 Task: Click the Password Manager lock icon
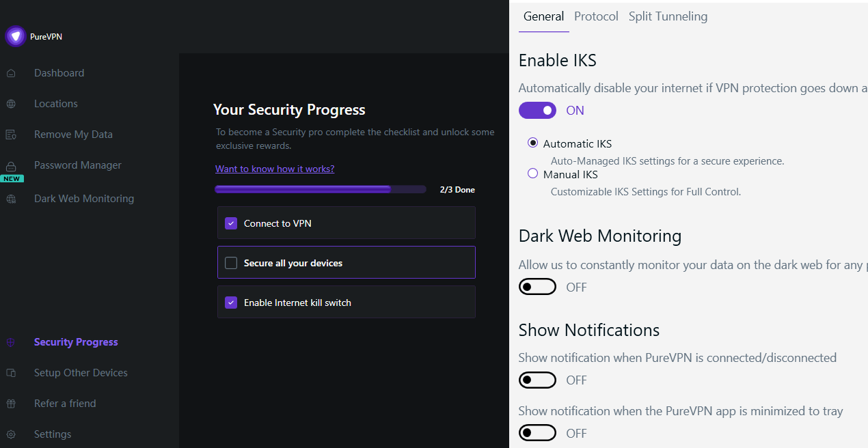coord(11,166)
